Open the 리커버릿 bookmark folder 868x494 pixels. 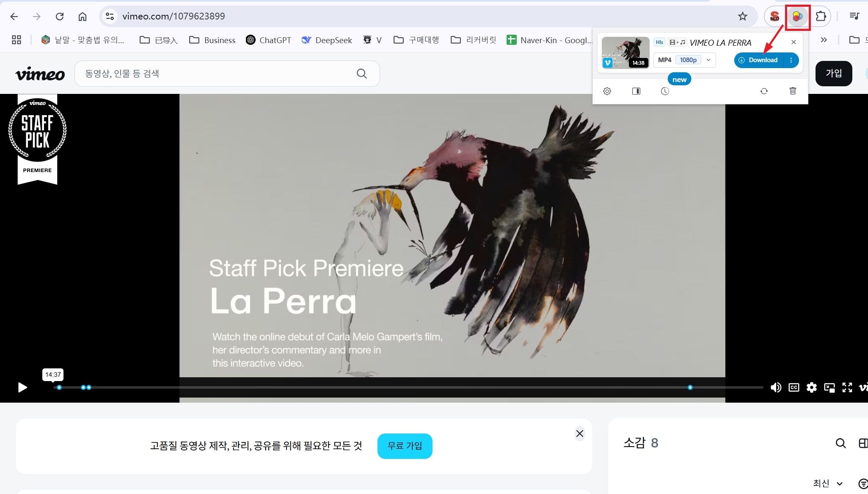[x=474, y=40]
